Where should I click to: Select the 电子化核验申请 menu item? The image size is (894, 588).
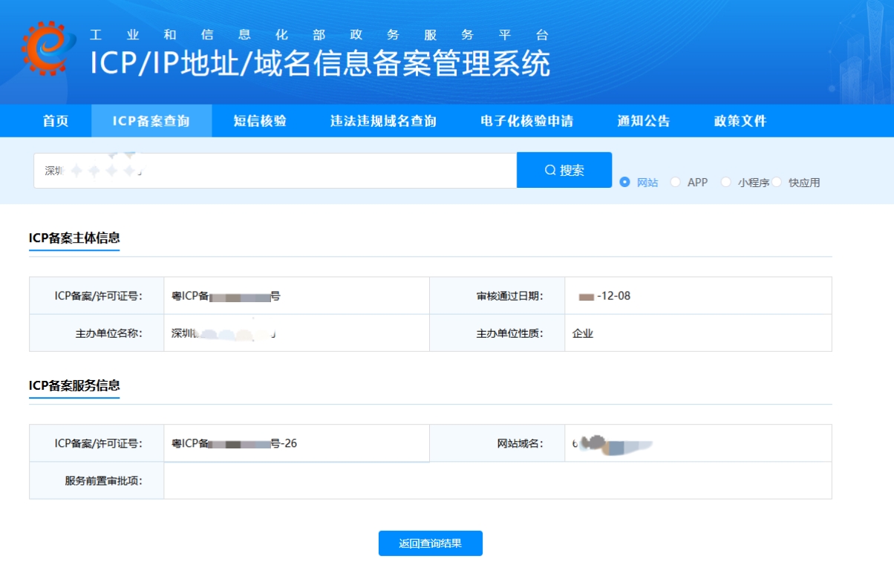pyautogui.click(x=526, y=121)
